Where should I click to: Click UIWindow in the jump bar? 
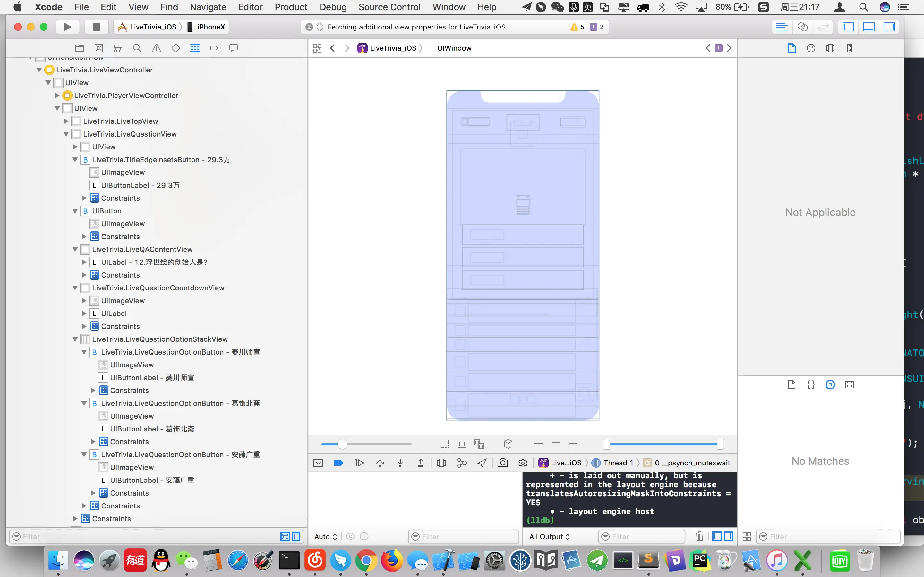pos(454,48)
